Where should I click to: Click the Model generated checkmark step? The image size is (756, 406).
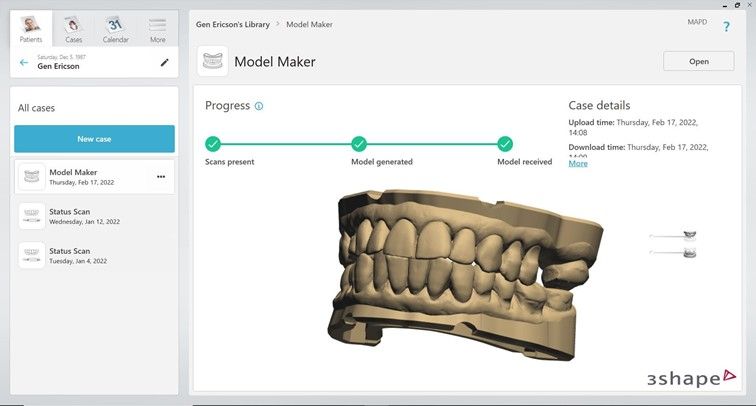[x=359, y=143]
